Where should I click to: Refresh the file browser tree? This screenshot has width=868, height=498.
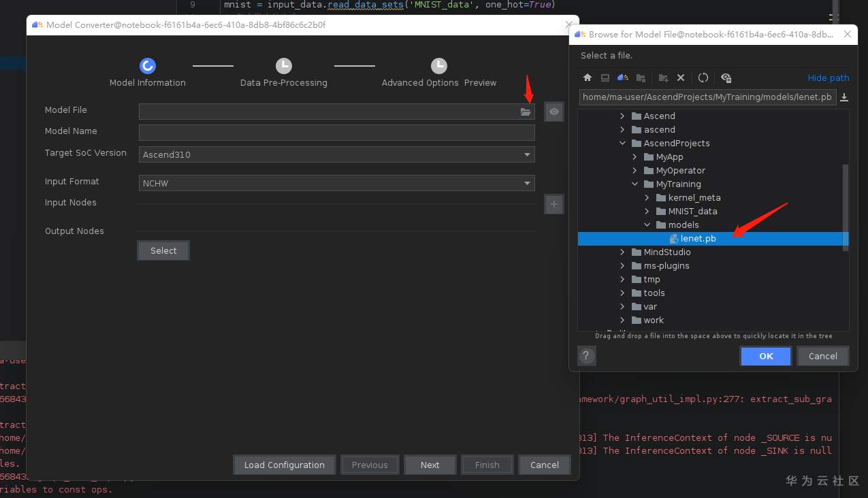tap(703, 78)
